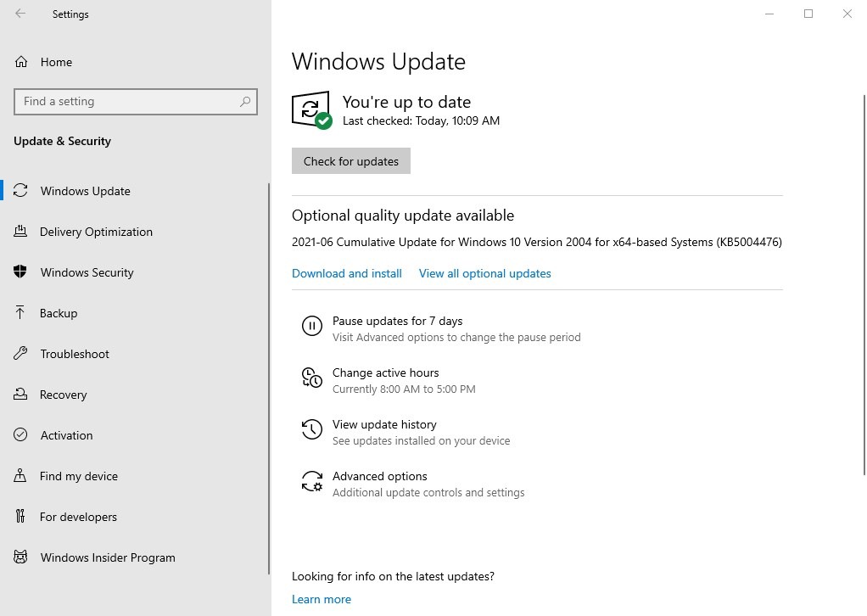Click the Find my device icon
The height and width of the screenshot is (616, 867).
coord(20,475)
